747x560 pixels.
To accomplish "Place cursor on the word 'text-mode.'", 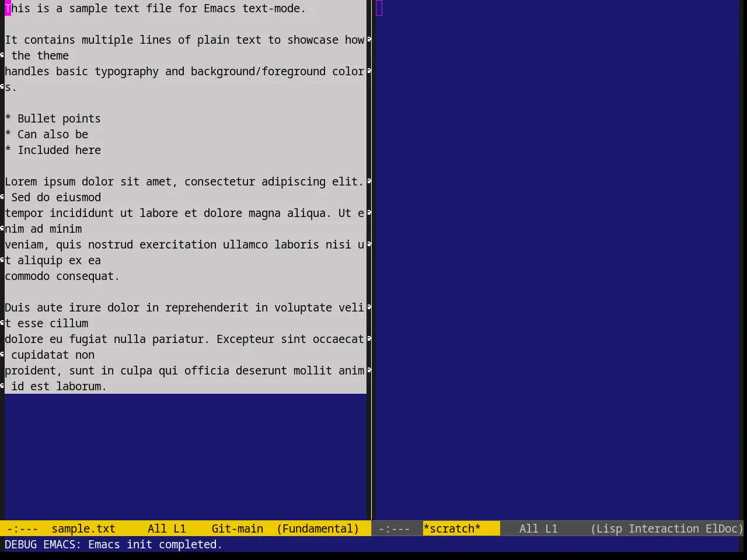I will [x=274, y=8].
